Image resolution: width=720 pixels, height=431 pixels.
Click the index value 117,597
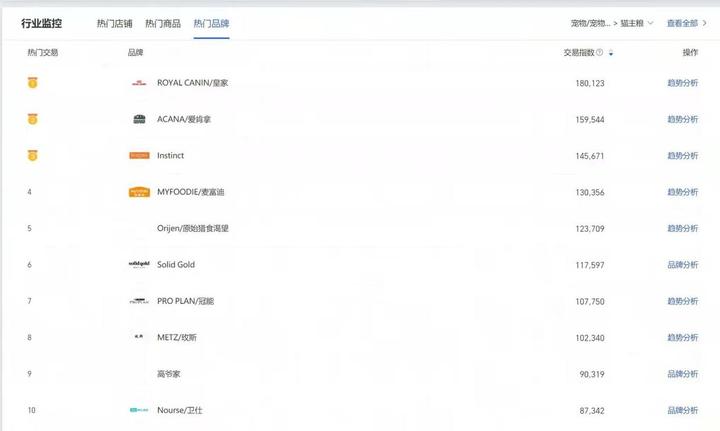[x=590, y=265]
